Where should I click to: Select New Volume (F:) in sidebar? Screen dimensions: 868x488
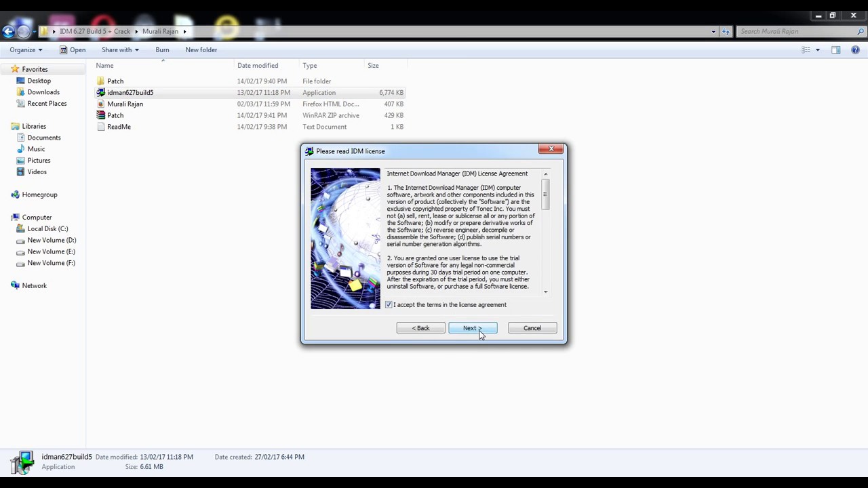click(52, 263)
